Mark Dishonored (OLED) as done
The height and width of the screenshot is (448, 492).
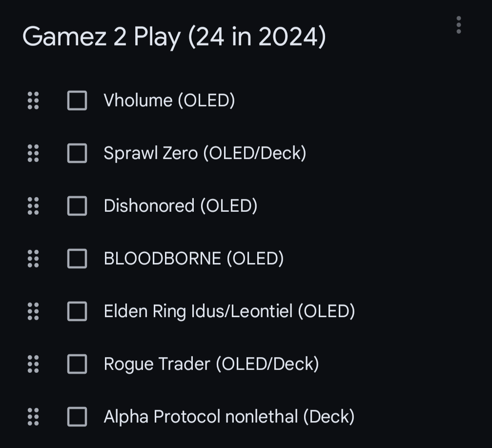[x=77, y=206]
